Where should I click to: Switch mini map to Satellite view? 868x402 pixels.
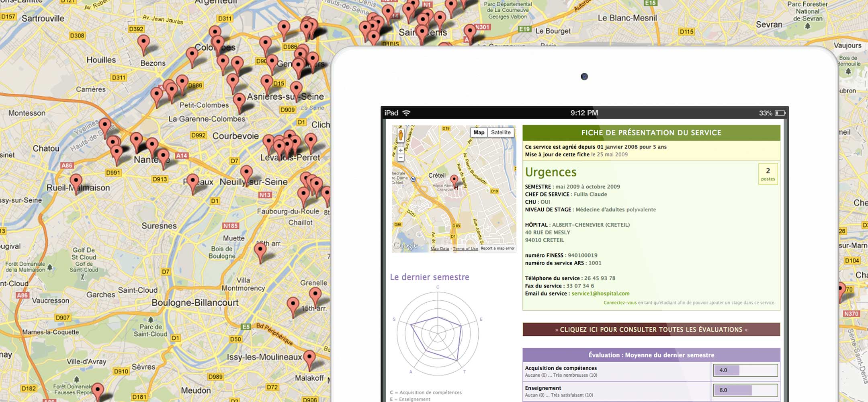[501, 132]
